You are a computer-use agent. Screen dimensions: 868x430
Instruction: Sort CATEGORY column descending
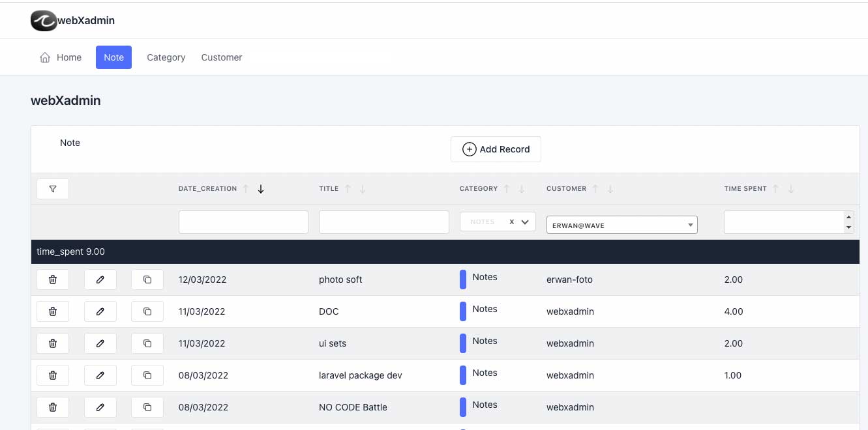[522, 189]
